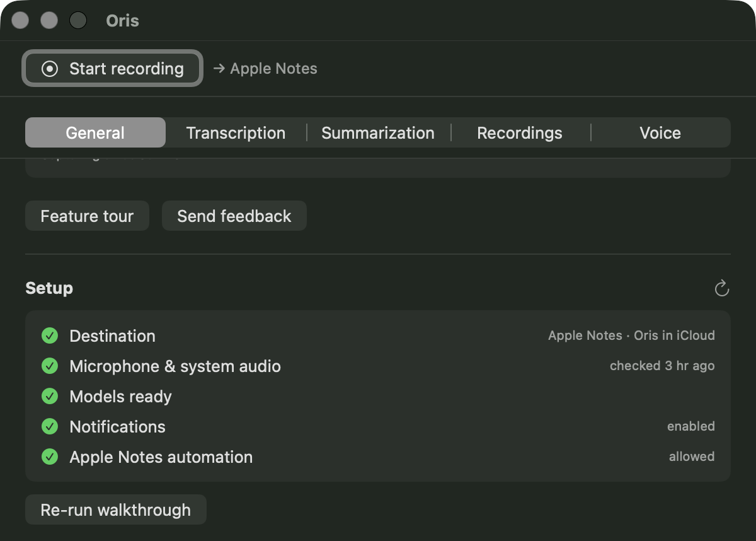Viewport: 756px width, 541px height.
Task: Select the Destination setup row label
Action: [112, 336]
